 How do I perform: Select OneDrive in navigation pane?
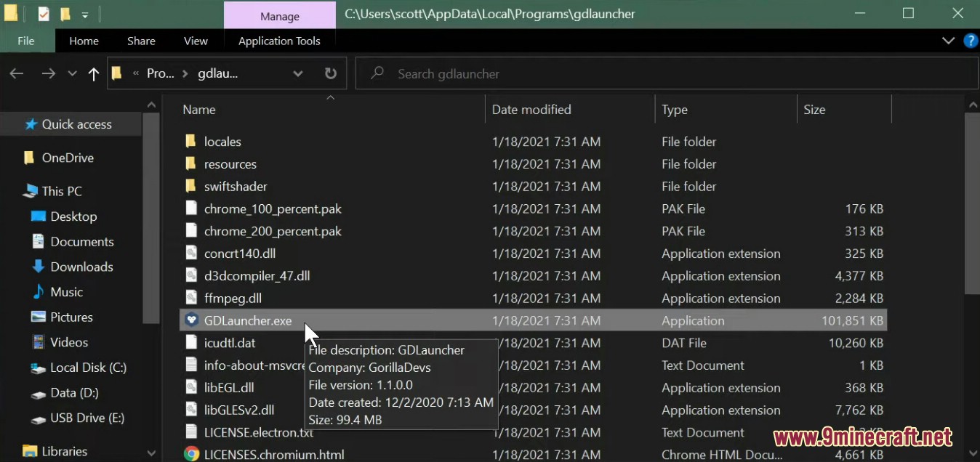click(68, 158)
